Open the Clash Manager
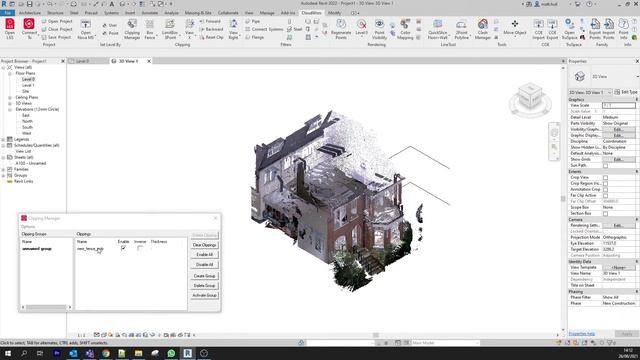The image size is (640, 360). [482, 29]
